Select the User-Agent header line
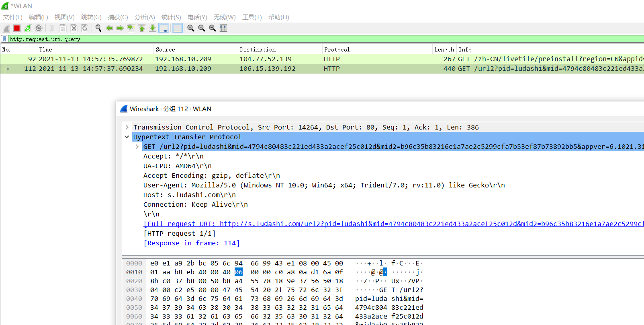 pos(324,185)
